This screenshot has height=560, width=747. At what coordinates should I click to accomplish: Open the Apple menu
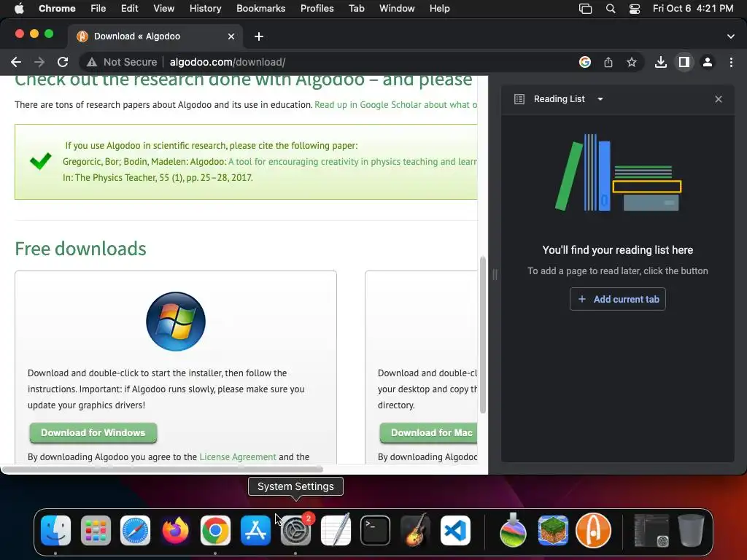pos(19,9)
